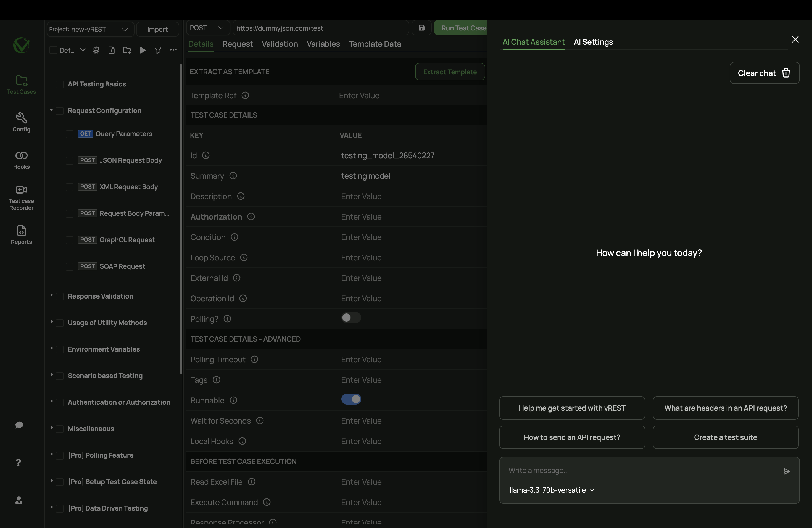Close the AI assistant panel
812x528 pixels.
[795, 39]
